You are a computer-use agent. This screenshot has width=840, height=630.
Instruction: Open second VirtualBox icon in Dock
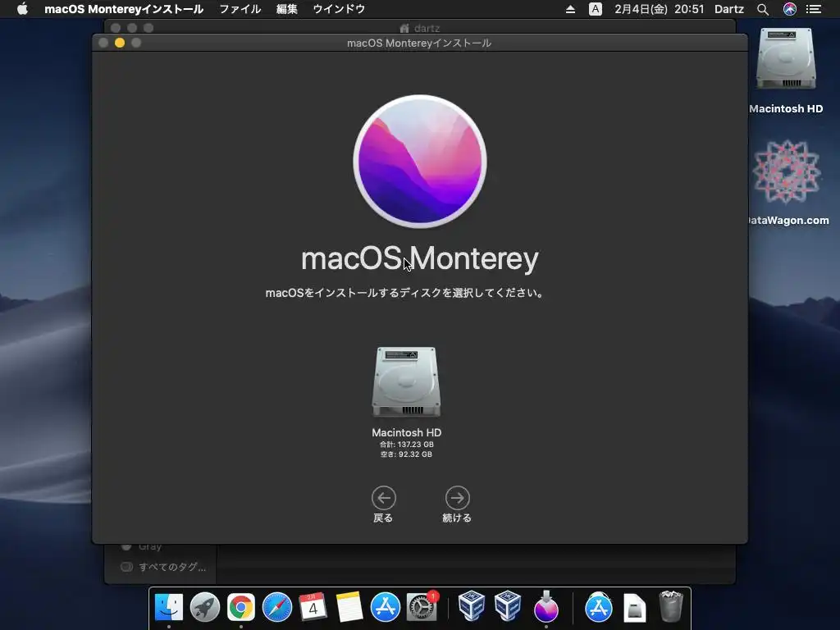pyautogui.click(x=508, y=606)
